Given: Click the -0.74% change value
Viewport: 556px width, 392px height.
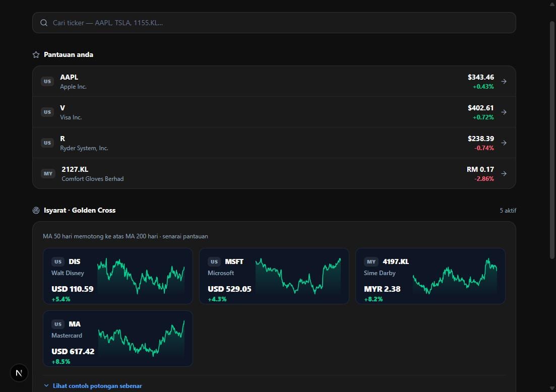Looking at the screenshot, I should pos(484,148).
